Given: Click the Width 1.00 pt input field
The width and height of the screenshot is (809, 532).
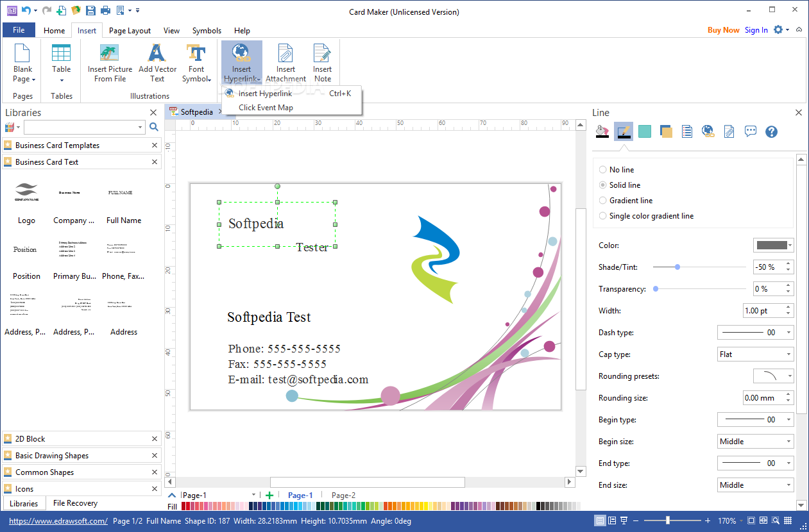Looking at the screenshot, I should point(763,310).
